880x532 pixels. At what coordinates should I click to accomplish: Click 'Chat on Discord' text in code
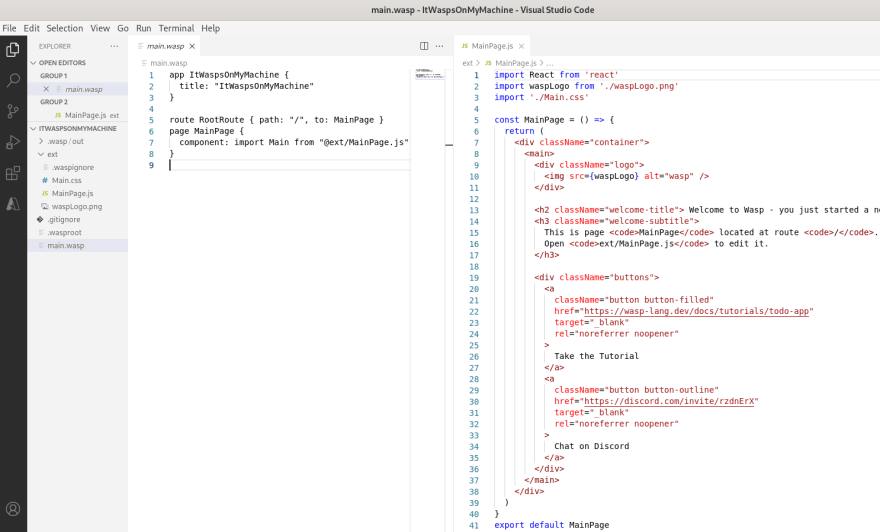pos(592,446)
